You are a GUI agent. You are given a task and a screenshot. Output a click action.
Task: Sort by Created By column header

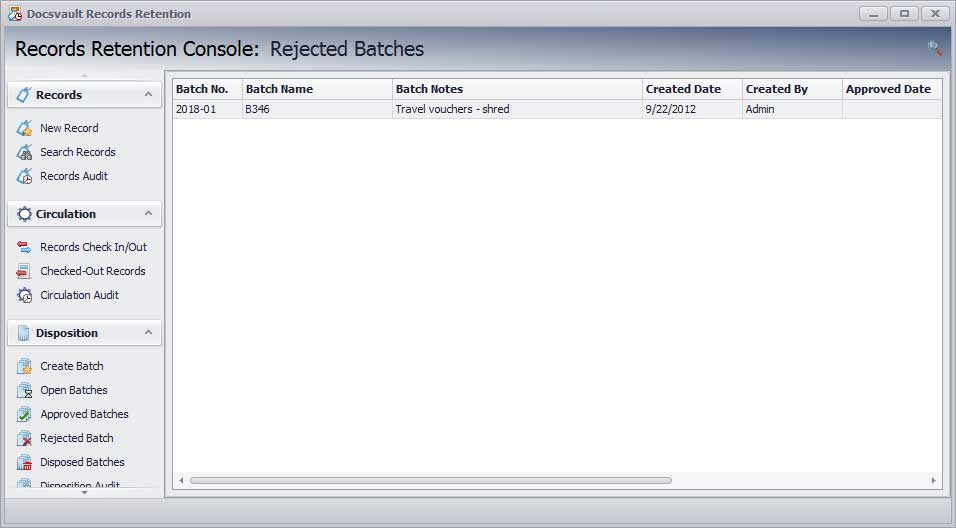coord(792,89)
